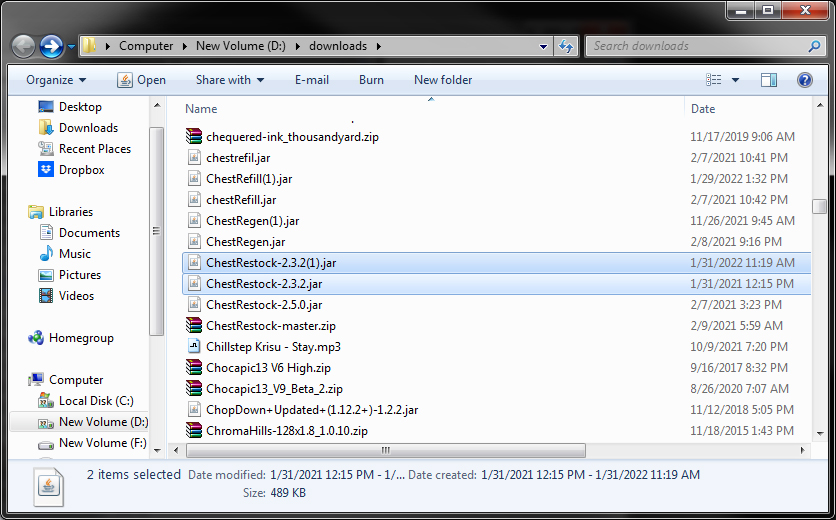Create a New folder
The height and width of the screenshot is (520, 836).
pyautogui.click(x=443, y=80)
